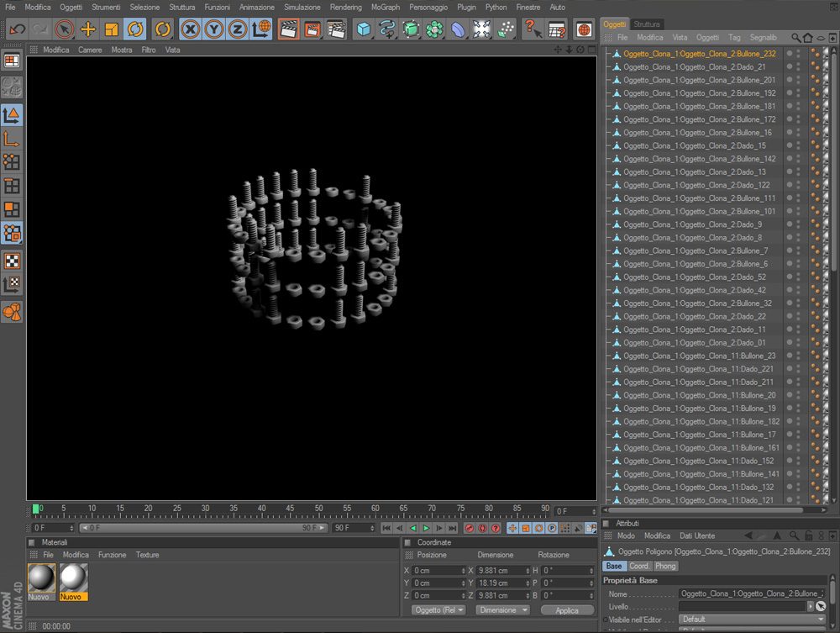Screen dimensions: 840x633
Task: Switch to world coordinate system icon
Action: coord(261,29)
